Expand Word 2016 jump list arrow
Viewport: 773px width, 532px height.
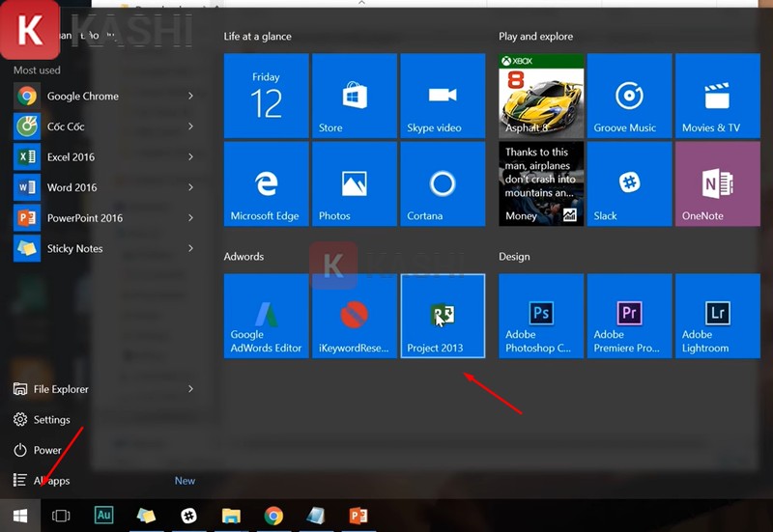190,187
